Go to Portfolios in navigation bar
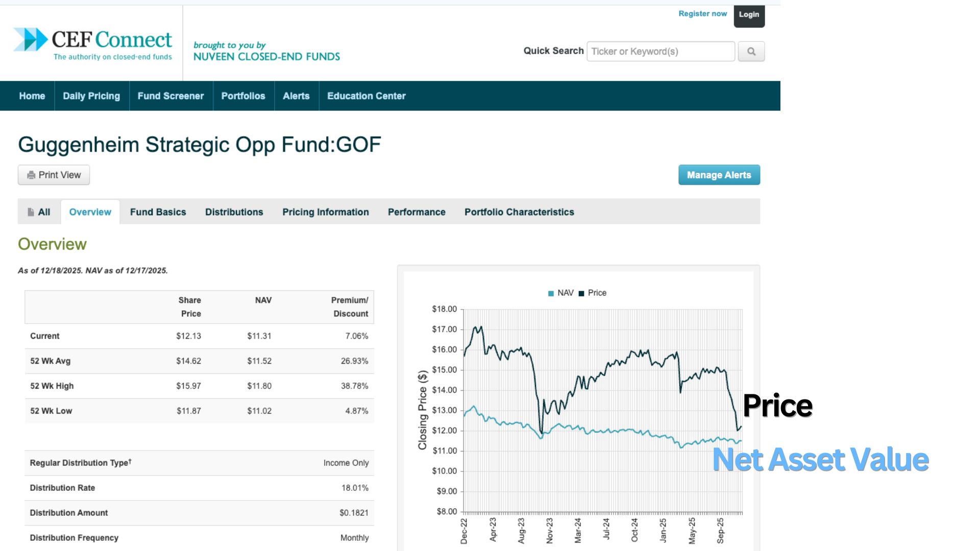The width and height of the screenshot is (980, 551). coord(243,96)
